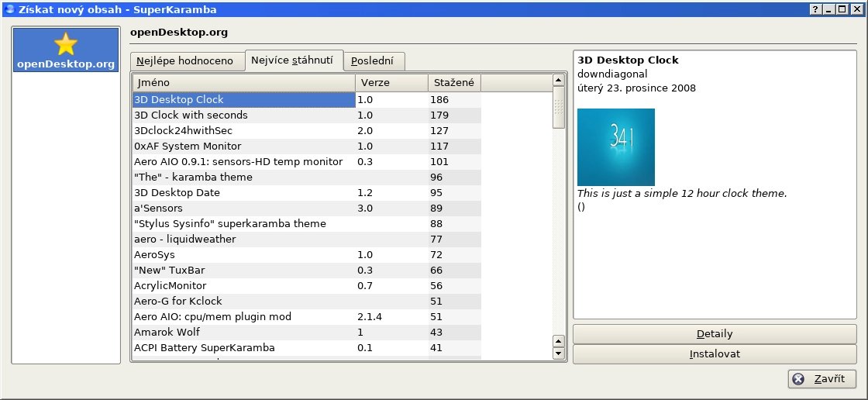Click the Instalovat button
Viewport: 868px width, 400px height.
click(x=715, y=354)
